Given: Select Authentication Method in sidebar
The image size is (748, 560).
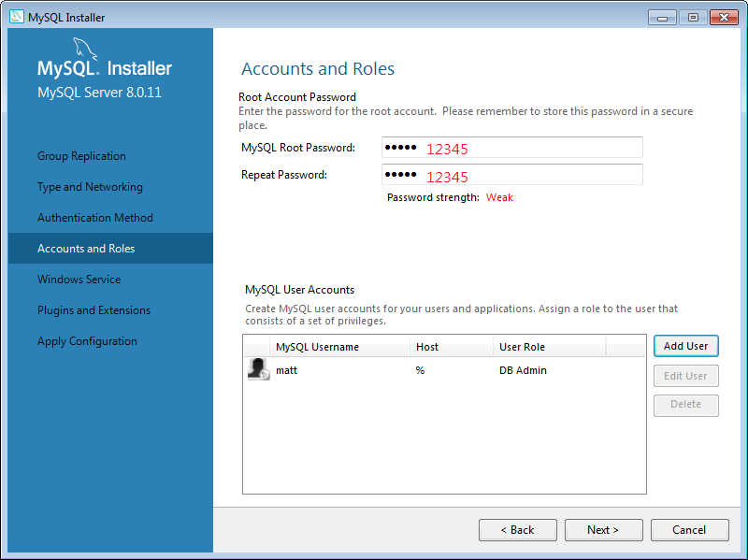Looking at the screenshot, I should tap(94, 218).
